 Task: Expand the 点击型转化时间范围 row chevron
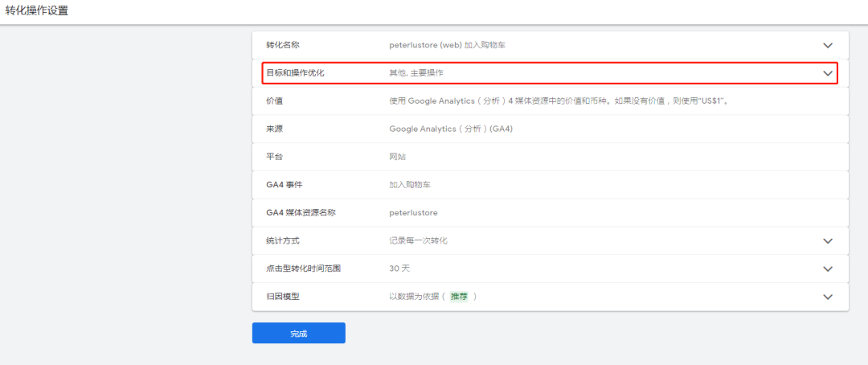coord(828,269)
